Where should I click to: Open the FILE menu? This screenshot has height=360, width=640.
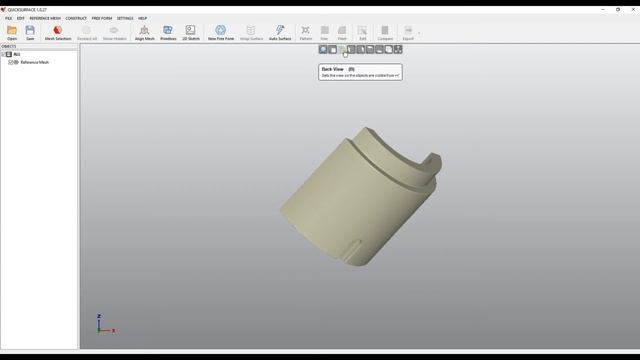pos(9,18)
